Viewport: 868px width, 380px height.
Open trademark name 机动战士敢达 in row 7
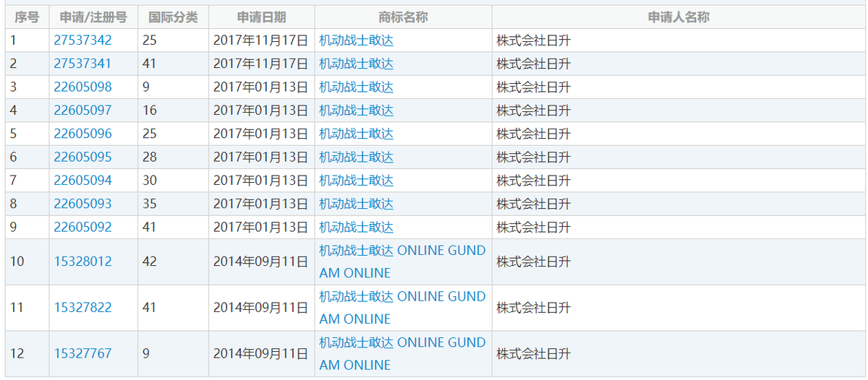tap(357, 181)
